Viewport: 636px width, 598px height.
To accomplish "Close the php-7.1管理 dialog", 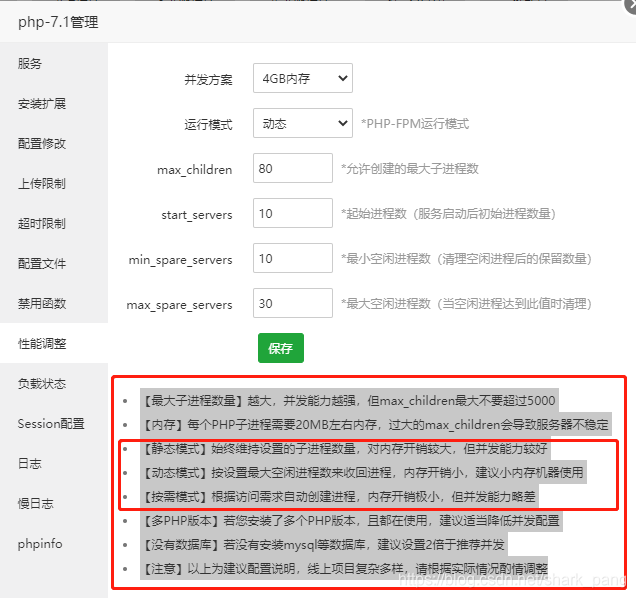I will click(631, 5).
